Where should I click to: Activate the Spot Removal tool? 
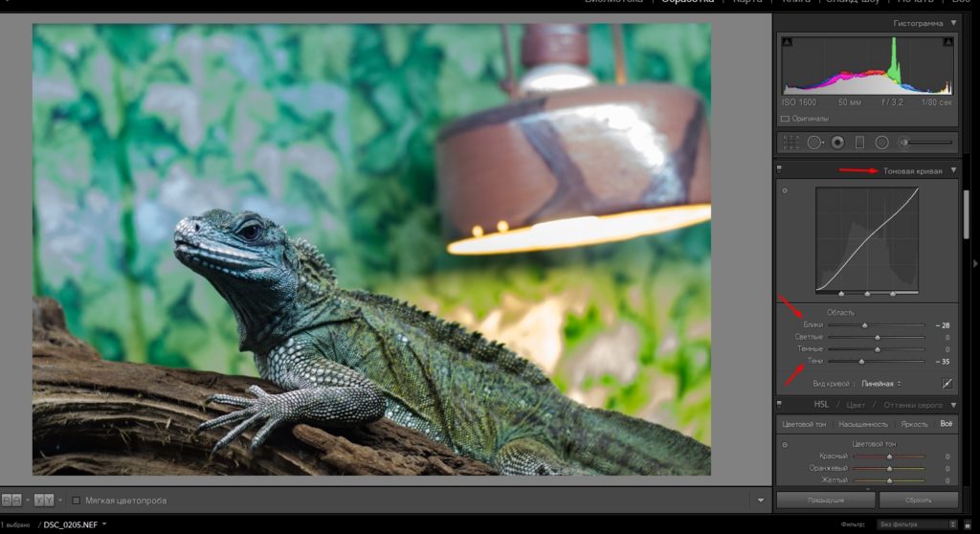(814, 143)
